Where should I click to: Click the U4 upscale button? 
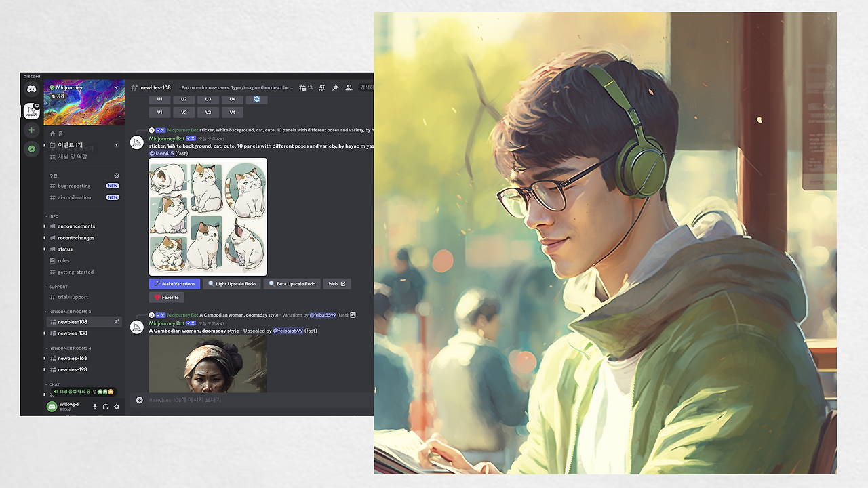click(x=233, y=99)
